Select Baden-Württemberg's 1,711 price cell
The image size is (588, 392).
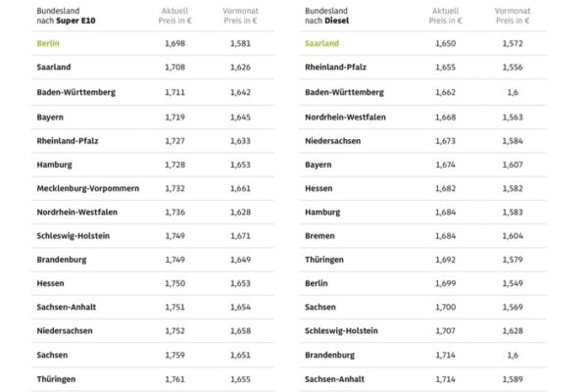[176, 92]
